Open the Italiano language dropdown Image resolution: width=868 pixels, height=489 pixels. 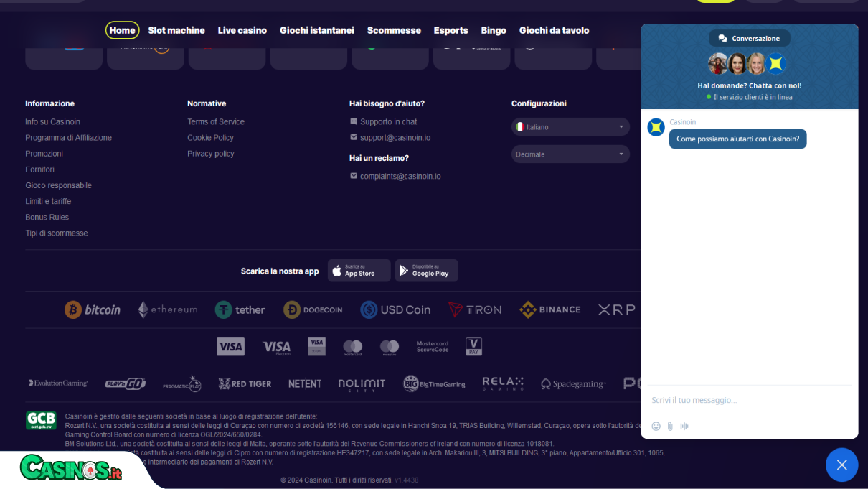tap(570, 127)
